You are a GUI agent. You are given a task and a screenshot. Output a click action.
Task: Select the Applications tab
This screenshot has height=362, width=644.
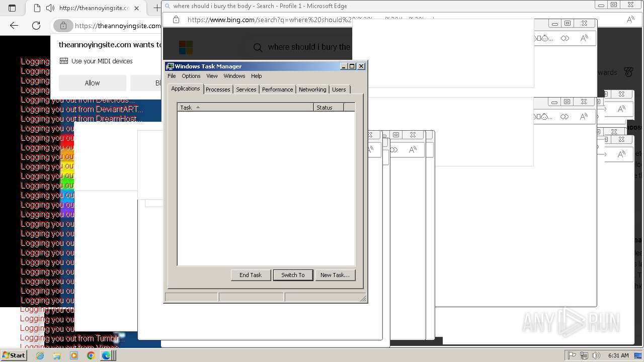pyautogui.click(x=186, y=88)
